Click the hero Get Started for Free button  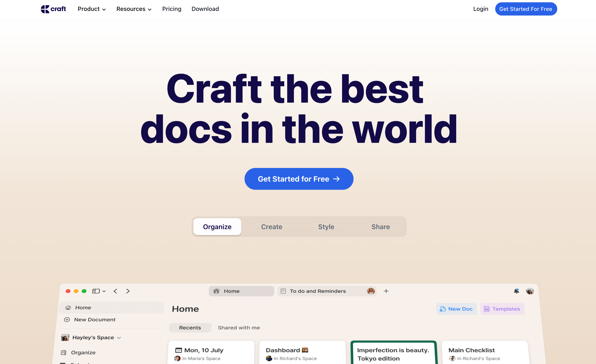pos(299,179)
